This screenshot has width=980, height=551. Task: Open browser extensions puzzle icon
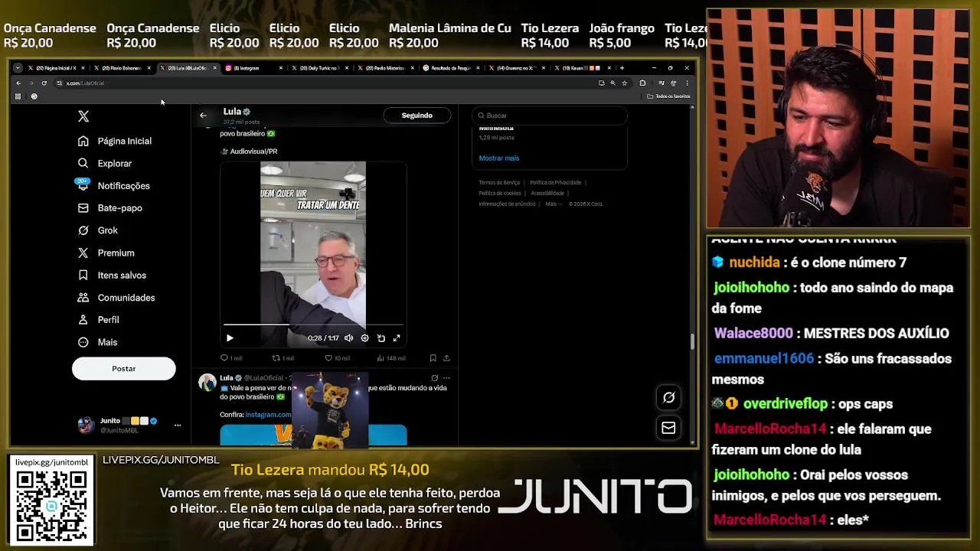(642, 83)
